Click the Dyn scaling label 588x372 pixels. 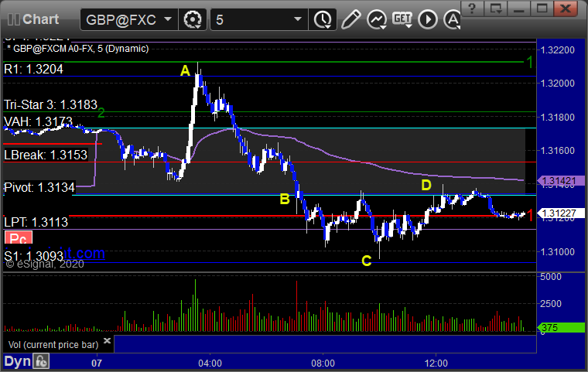point(17,361)
